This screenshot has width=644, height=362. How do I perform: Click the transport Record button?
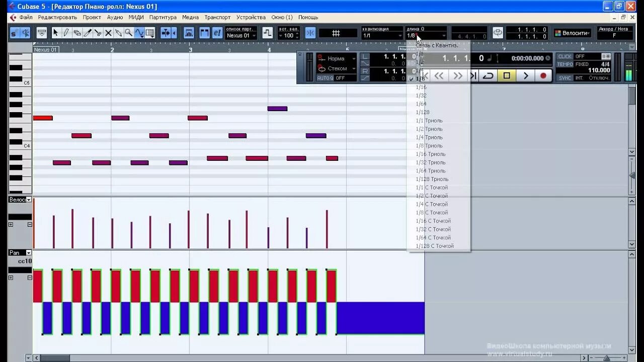pyautogui.click(x=543, y=75)
